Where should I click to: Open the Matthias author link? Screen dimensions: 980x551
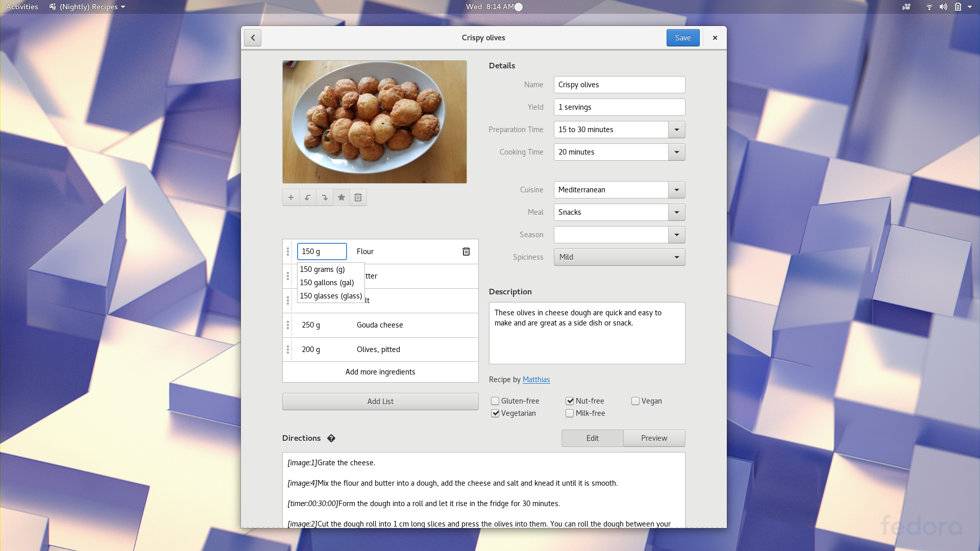536,380
